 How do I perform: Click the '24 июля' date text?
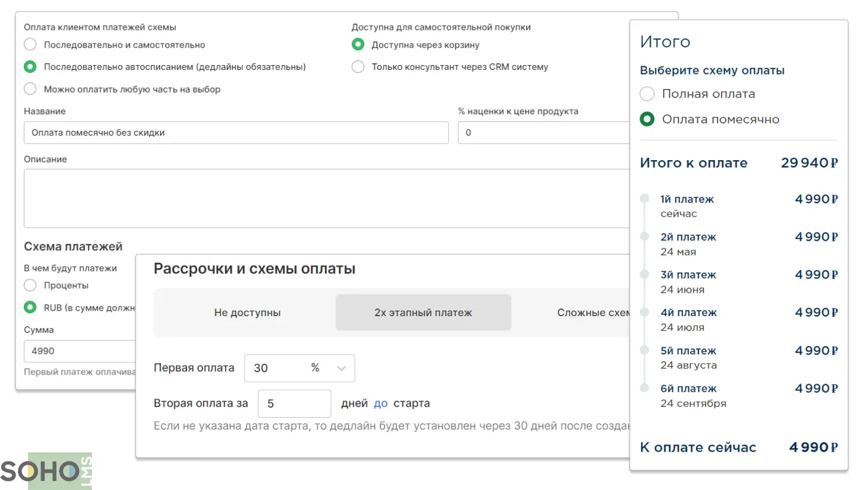pyautogui.click(x=682, y=327)
